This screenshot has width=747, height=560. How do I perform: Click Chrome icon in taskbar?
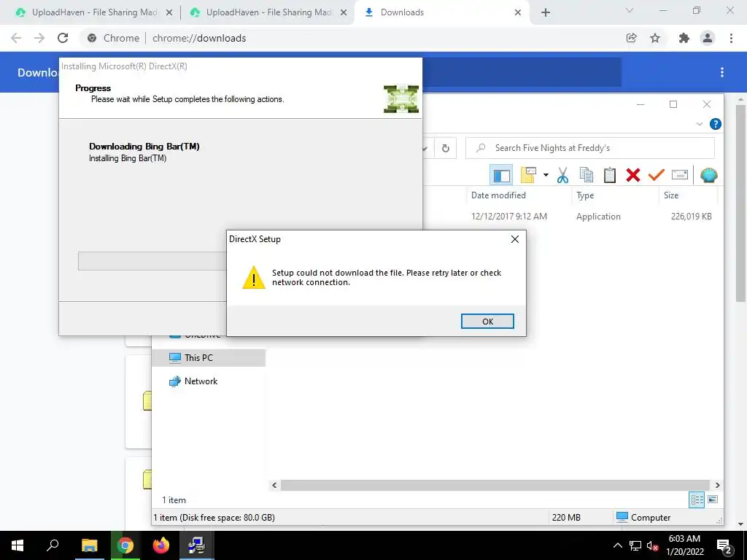click(x=125, y=545)
